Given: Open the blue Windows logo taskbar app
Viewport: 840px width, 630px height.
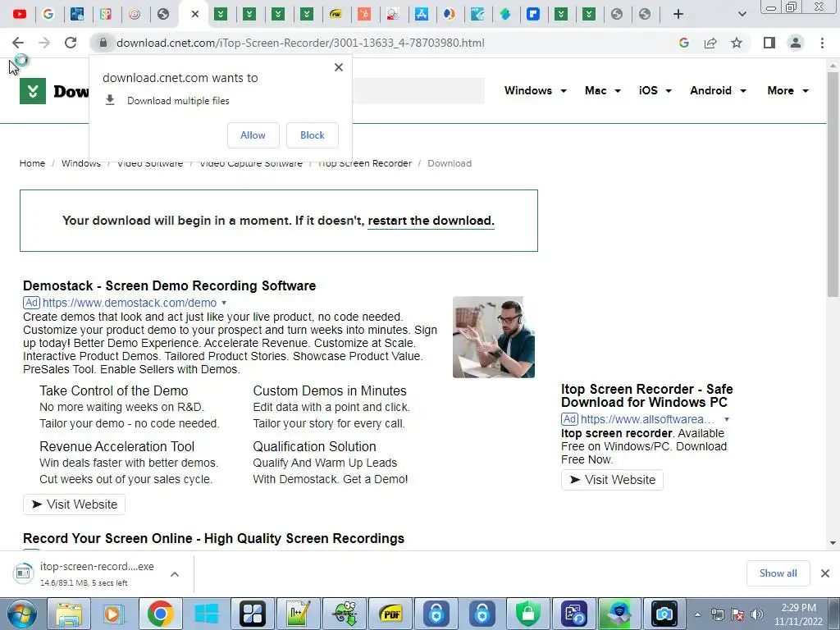Looking at the screenshot, I should (206, 614).
